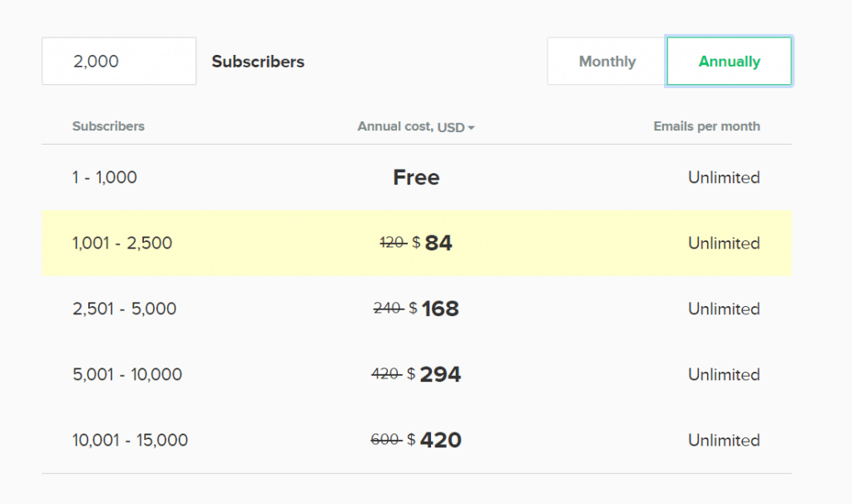Click the Subscribers label beside the input

click(257, 61)
